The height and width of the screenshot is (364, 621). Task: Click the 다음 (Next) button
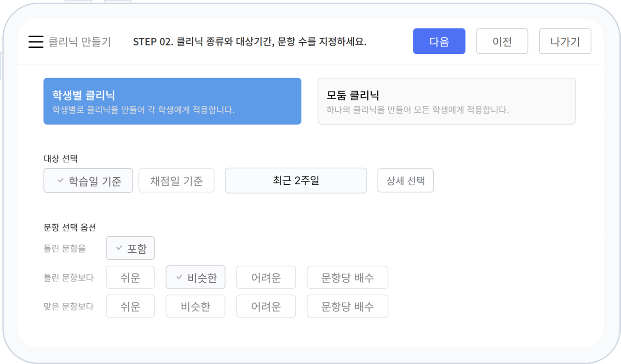(439, 41)
